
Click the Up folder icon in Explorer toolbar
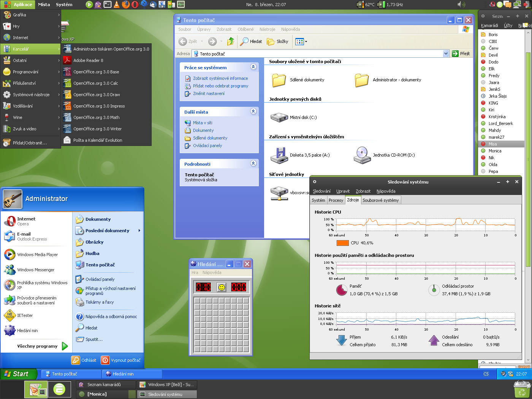tap(231, 41)
